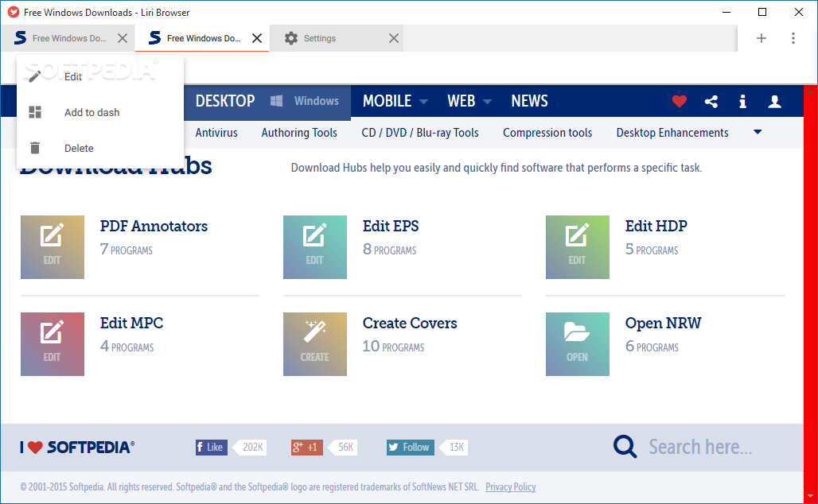Image resolution: width=818 pixels, height=504 pixels.
Task: Click the Search here input field
Action: pyautogui.click(x=700, y=447)
